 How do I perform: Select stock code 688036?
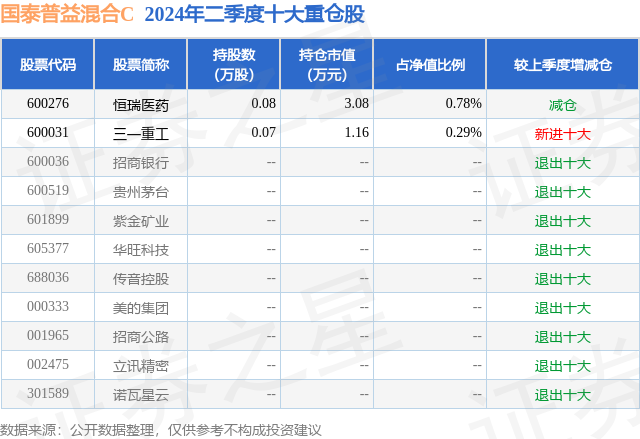(48, 277)
